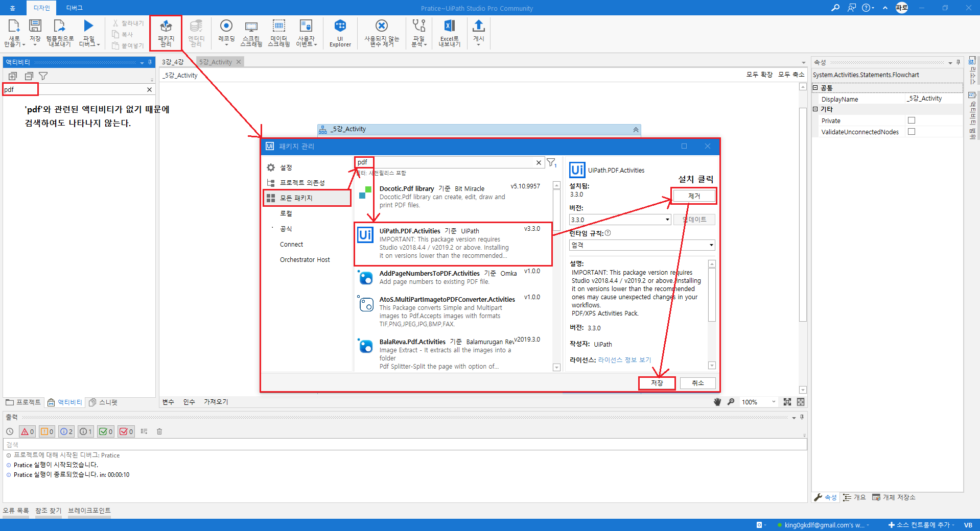Click expand-all icon in Activities panel toolbar
This screenshot has width=980, height=531.
coord(13,76)
